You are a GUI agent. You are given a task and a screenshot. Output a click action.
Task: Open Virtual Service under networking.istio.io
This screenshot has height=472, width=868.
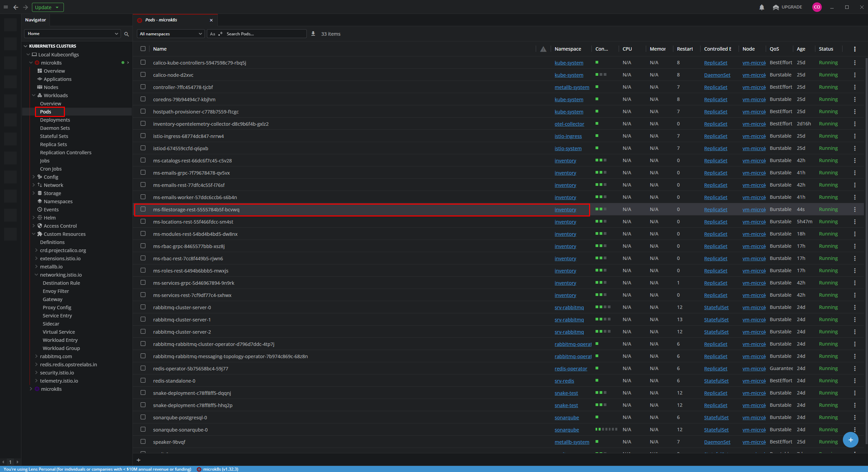(x=59, y=332)
